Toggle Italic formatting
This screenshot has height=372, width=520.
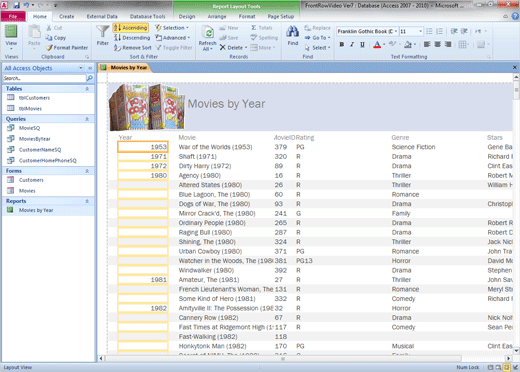pos(352,44)
